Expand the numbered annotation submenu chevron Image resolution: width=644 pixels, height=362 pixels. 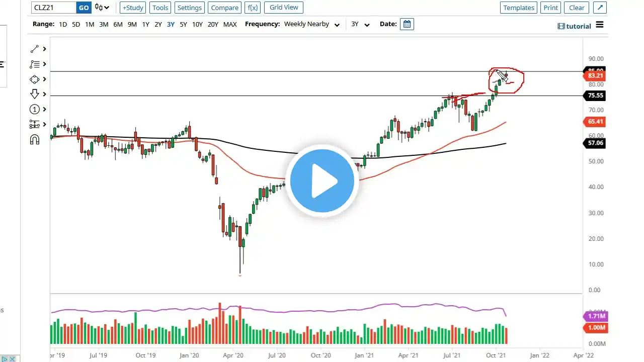pos(44,109)
